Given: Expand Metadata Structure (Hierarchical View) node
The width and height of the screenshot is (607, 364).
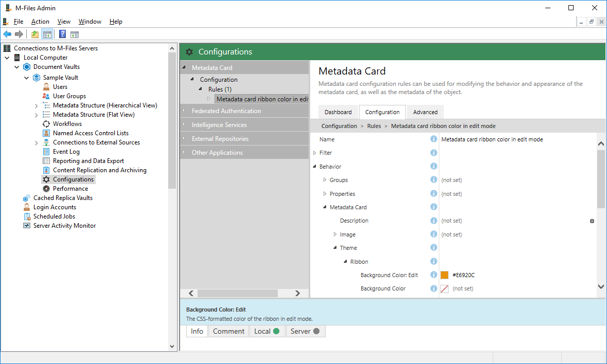Looking at the screenshot, I should 37,105.
